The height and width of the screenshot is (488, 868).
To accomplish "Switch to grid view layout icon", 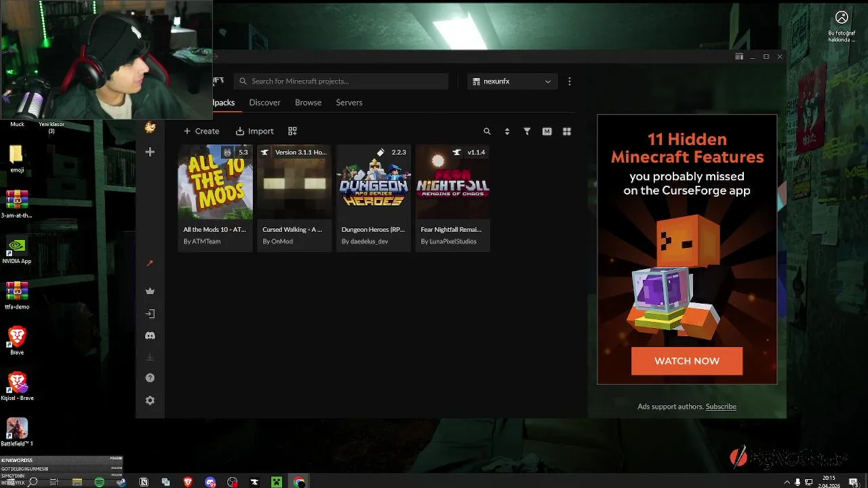I will 567,131.
